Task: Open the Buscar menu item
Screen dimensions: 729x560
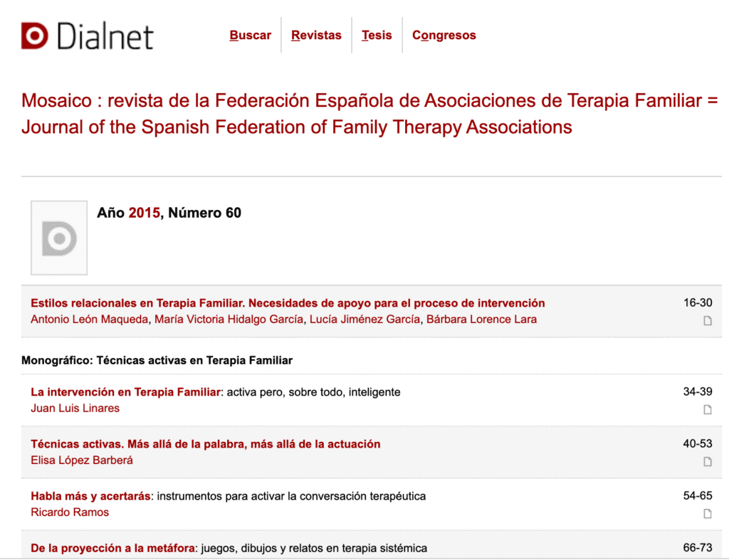Action: [x=250, y=36]
